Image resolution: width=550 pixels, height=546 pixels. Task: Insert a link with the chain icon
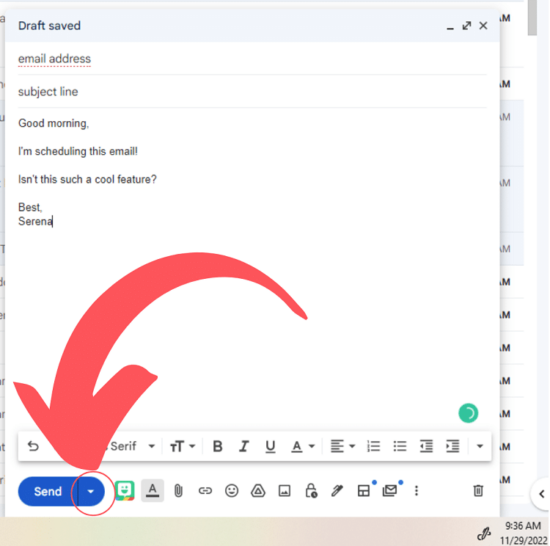point(205,491)
